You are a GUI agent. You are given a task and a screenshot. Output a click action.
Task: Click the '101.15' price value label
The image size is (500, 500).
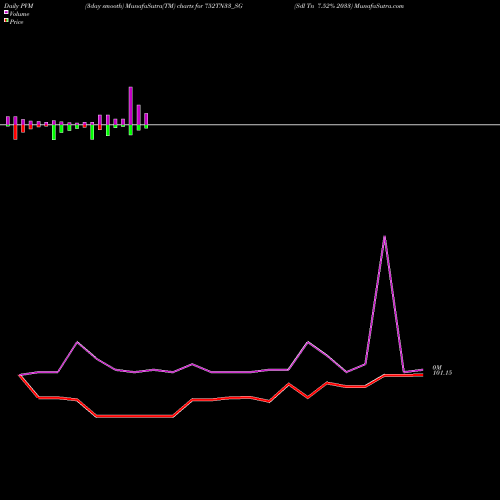pos(442,373)
